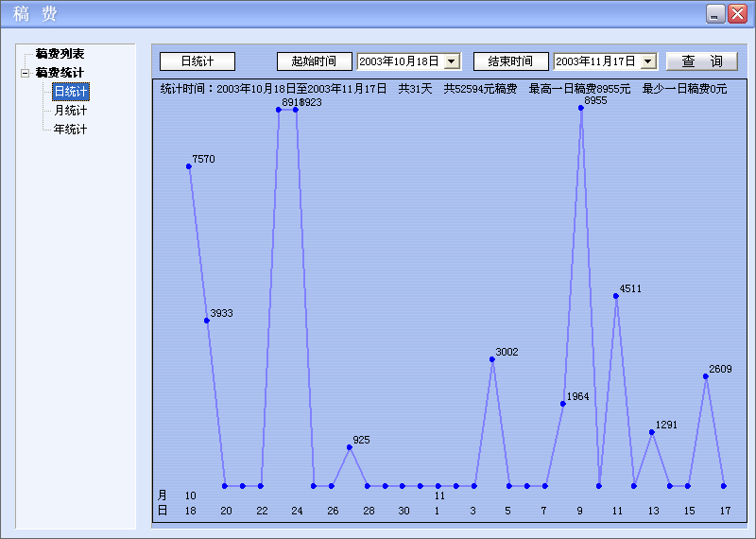Click the data point labeled 3002

491,359
